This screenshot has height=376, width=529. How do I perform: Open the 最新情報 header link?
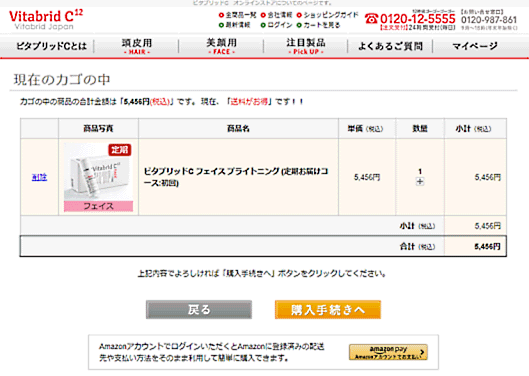tap(234, 25)
